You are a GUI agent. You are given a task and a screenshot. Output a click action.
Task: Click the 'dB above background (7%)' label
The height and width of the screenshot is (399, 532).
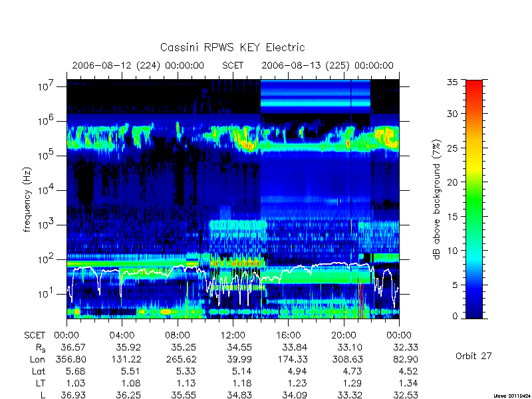point(437,199)
